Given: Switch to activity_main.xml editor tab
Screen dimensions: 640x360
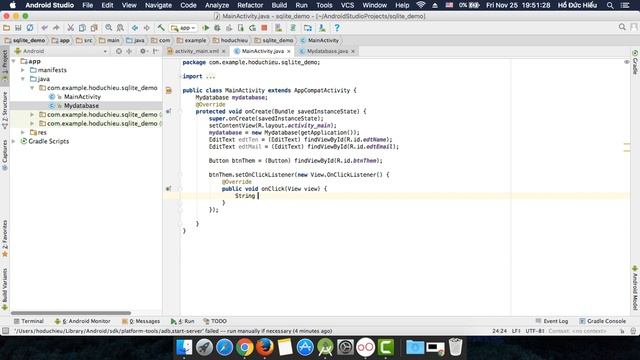Looking at the screenshot, I should coord(196,51).
